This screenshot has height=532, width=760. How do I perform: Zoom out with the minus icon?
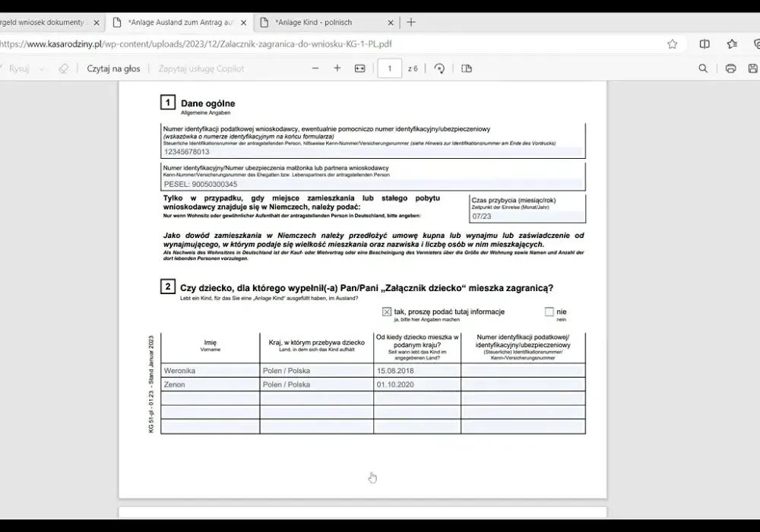tap(315, 68)
